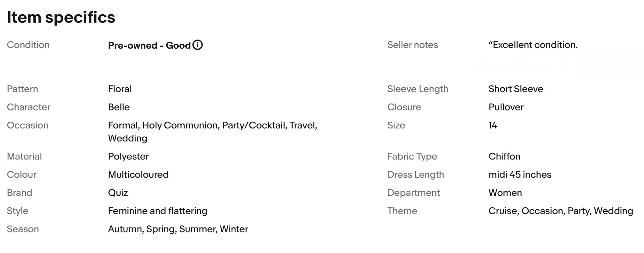Click the condition info icon
This screenshot has height=253, width=644.
tap(198, 45)
